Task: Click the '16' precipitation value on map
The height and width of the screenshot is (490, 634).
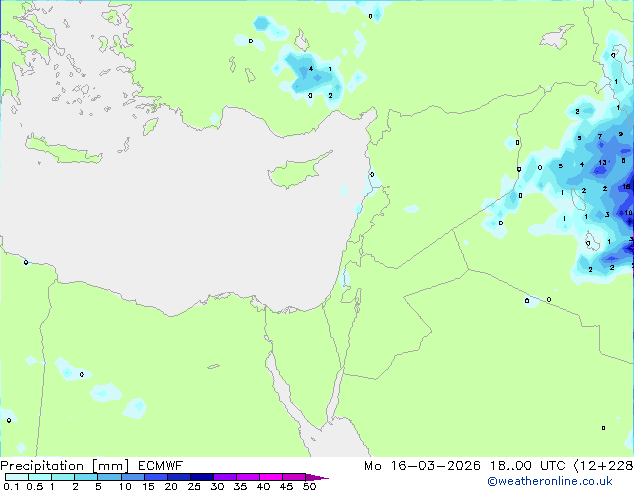Action: tap(627, 186)
